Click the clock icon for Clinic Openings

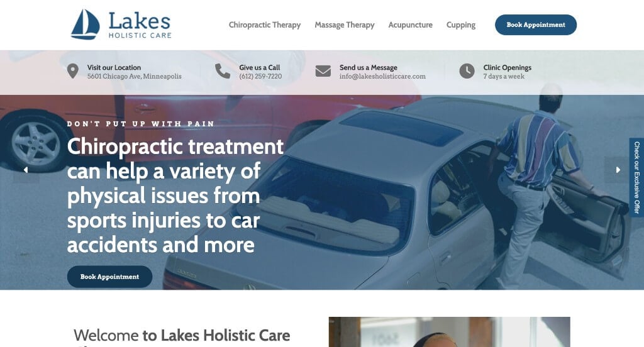(x=467, y=71)
